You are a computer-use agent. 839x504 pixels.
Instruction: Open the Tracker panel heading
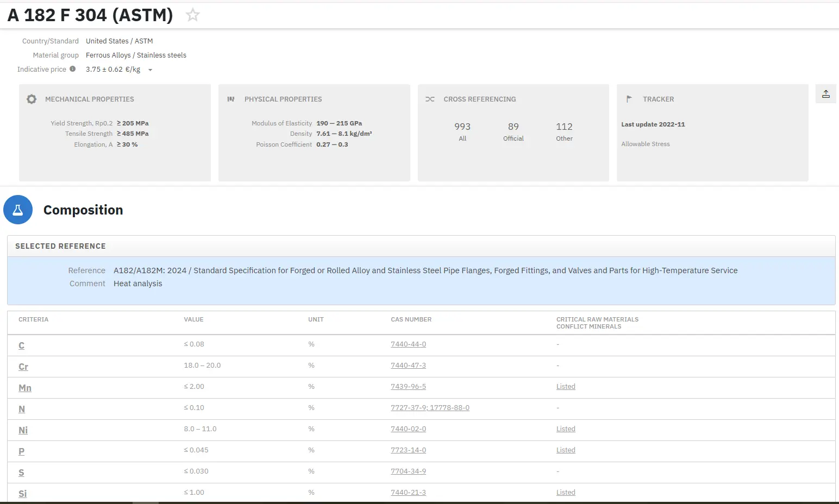point(658,99)
